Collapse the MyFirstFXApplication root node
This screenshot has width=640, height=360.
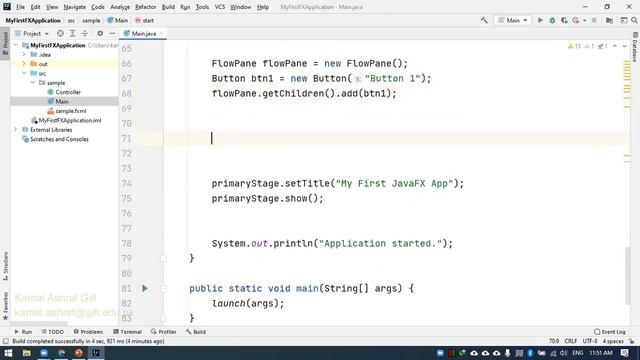pos(16,45)
